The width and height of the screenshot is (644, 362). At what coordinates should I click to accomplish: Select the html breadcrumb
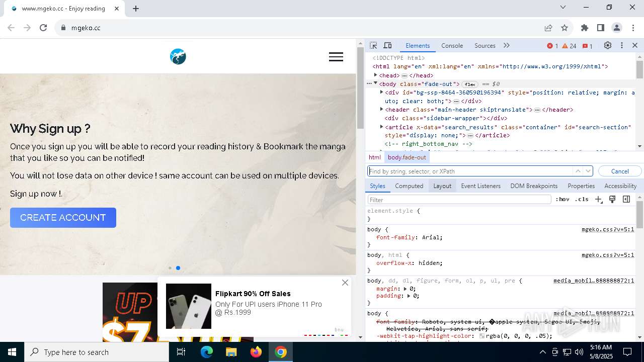pos(375,157)
